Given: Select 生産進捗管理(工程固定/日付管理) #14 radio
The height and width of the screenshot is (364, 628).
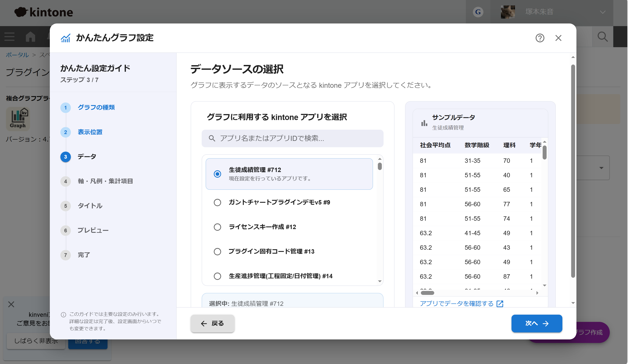Looking at the screenshot, I should point(217,276).
